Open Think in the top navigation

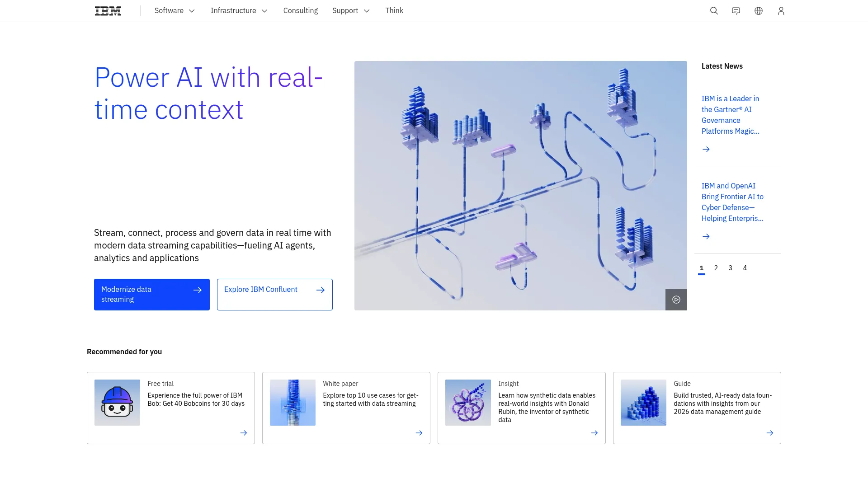pos(394,11)
